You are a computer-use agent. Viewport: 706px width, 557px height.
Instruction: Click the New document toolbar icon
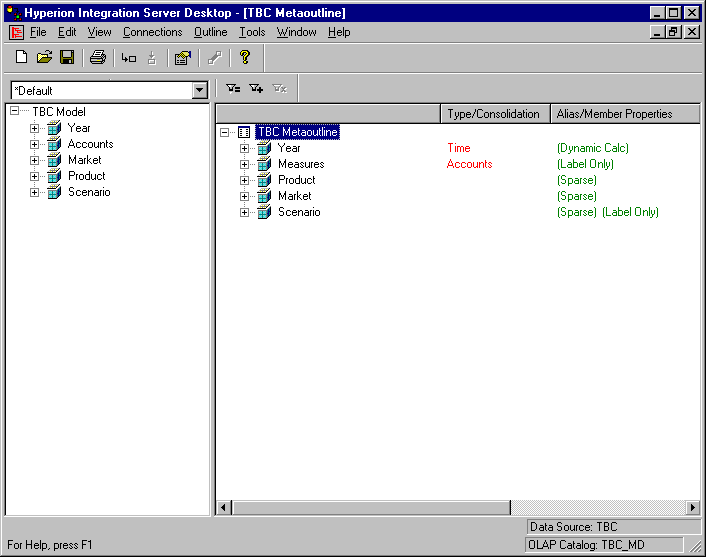21,57
